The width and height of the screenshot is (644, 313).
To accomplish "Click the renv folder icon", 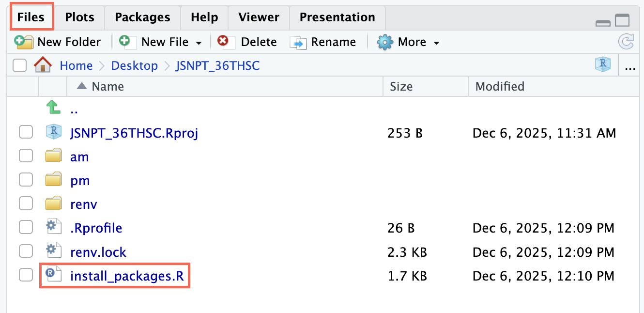I will pos(53,203).
